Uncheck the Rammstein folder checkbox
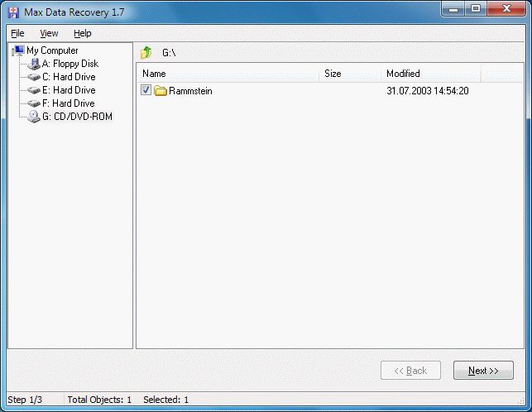 [146, 90]
